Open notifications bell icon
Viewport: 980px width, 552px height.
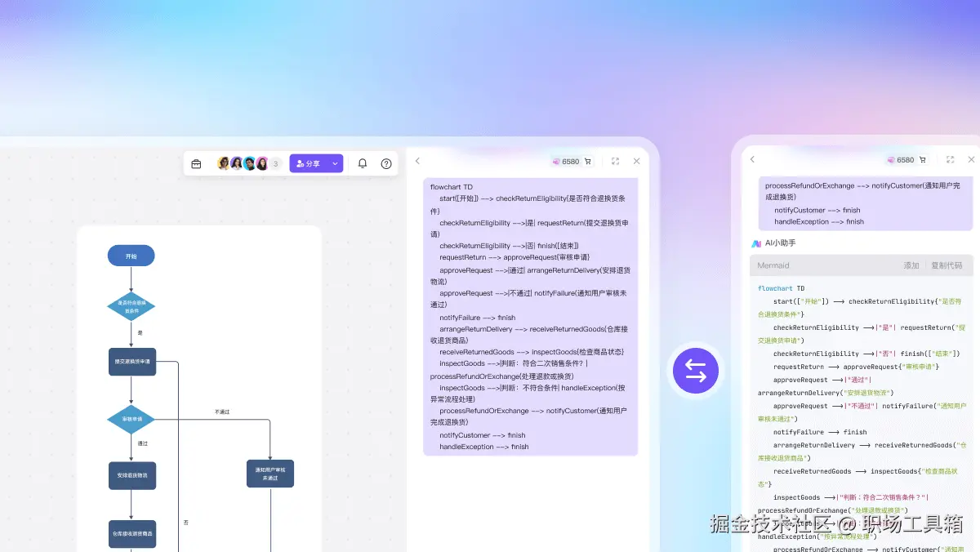click(x=363, y=163)
